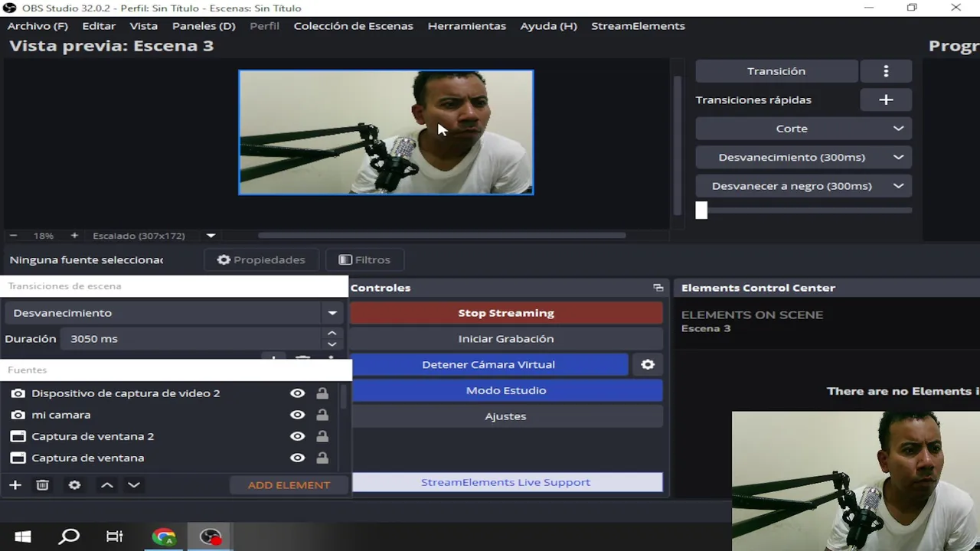Hide Dispositivo de captura de video 2
The image size is (980, 551).
pyautogui.click(x=298, y=393)
